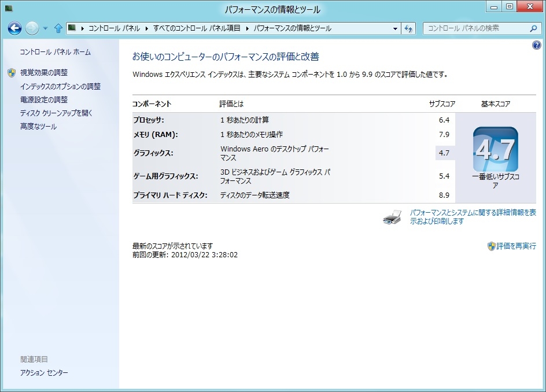Select パフォーマンスの情報とツール breadcrumb segment
This screenshot has height=392, width=546.
click(292, 28)
